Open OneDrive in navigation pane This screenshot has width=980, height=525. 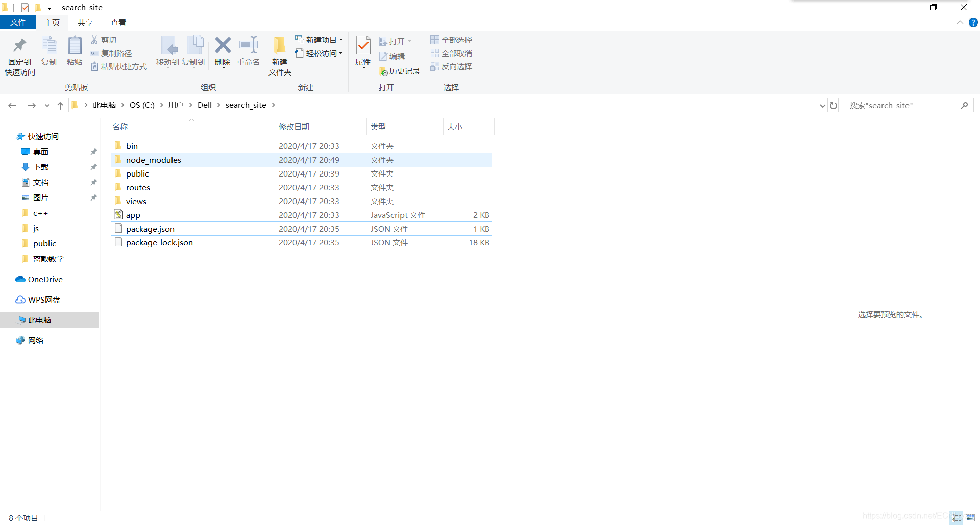click(x=39, y=279)
